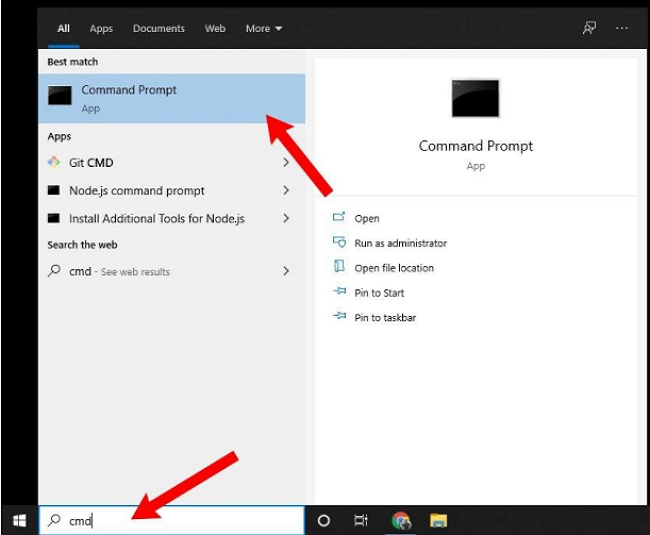Viewport: 650px width, 535px height.
Task: Open the three-dots options menu
Action: (x=622, y=29)
